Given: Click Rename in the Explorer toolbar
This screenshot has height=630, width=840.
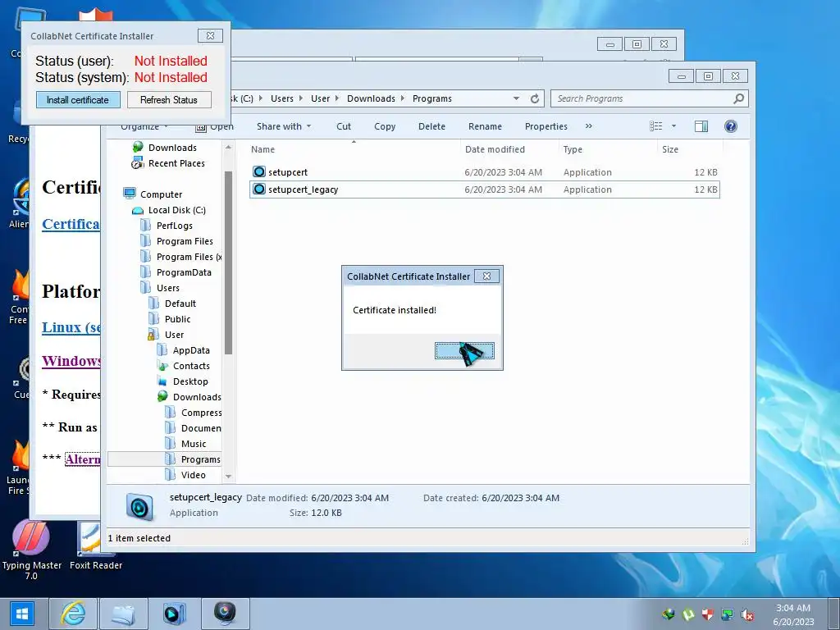Looking at the screenshot, I should point(485,126).
